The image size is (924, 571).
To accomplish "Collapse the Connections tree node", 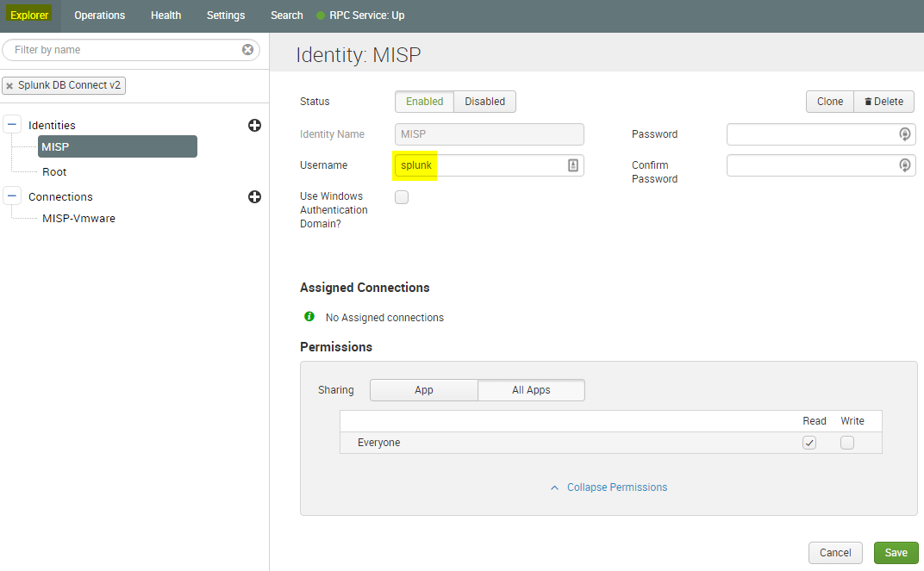I will pyautogui.click(x=12, y=196).
